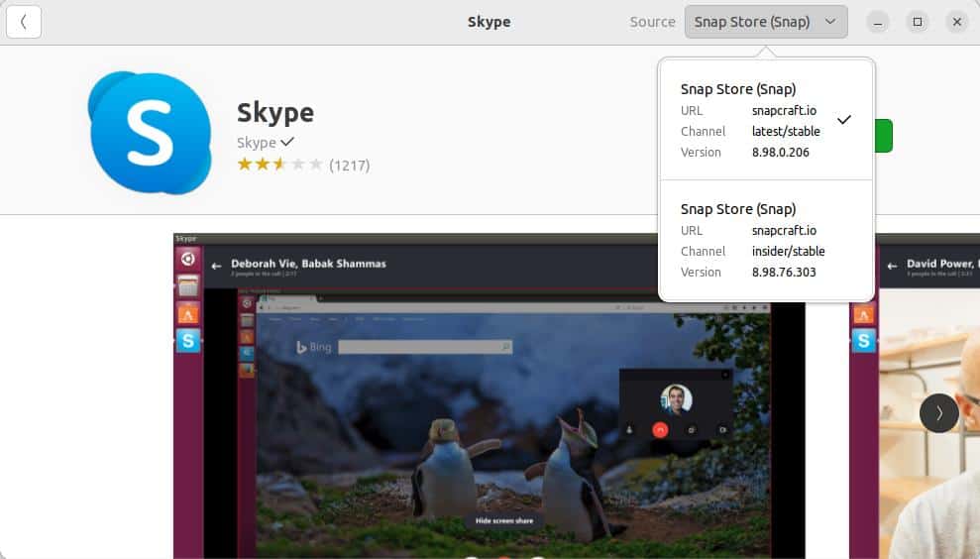Image resolution: width=980 pixels, height=559 pixels.
Task: Go back using the header back arrow
Action: click(x=24, y=22)
